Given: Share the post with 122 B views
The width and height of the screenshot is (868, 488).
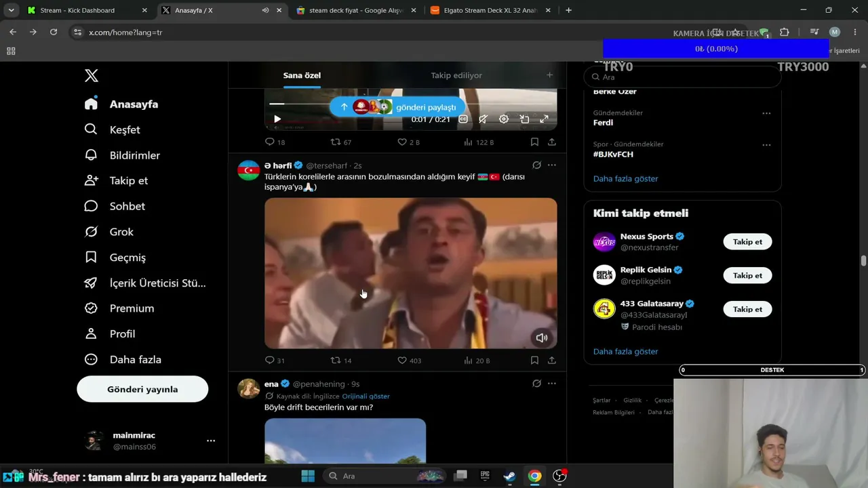Looking at the screenshot, I should 552,142.
